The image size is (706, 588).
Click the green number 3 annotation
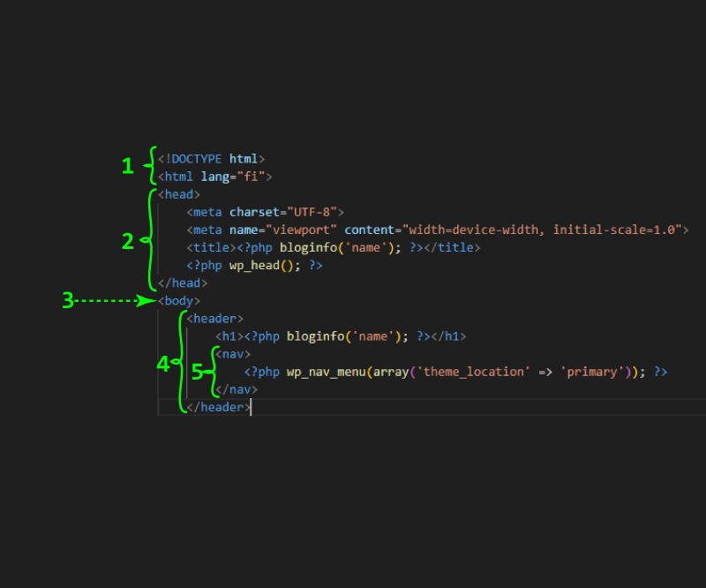pyautogui.click(x=68, y=300)
